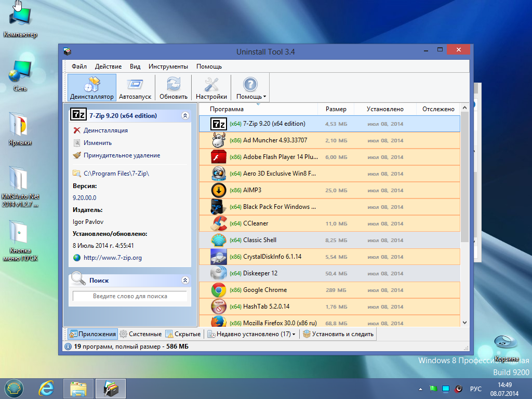Screen dimensions: 532x399
Task: Open Настройки tools icon
Action: (211, 88)
